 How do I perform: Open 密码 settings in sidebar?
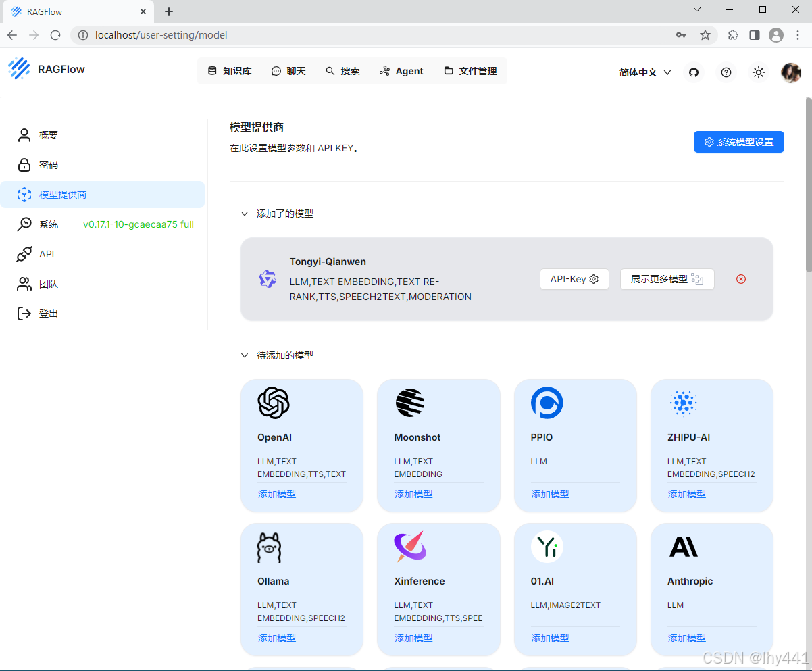click(x=103, y=165)
